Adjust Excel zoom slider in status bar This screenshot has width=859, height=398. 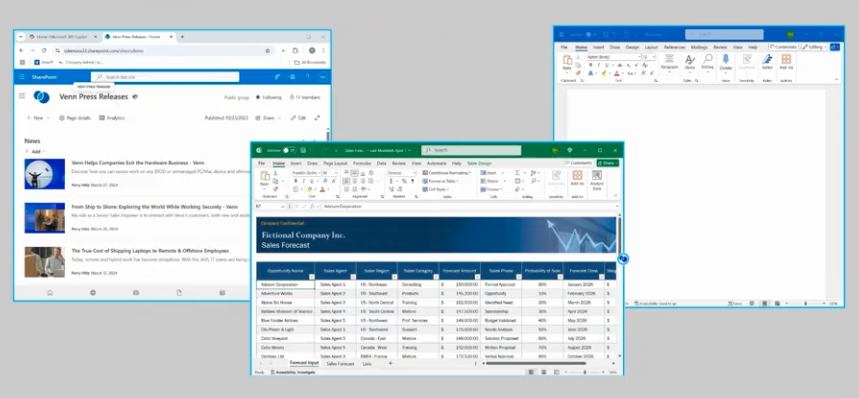click(585, 372)
